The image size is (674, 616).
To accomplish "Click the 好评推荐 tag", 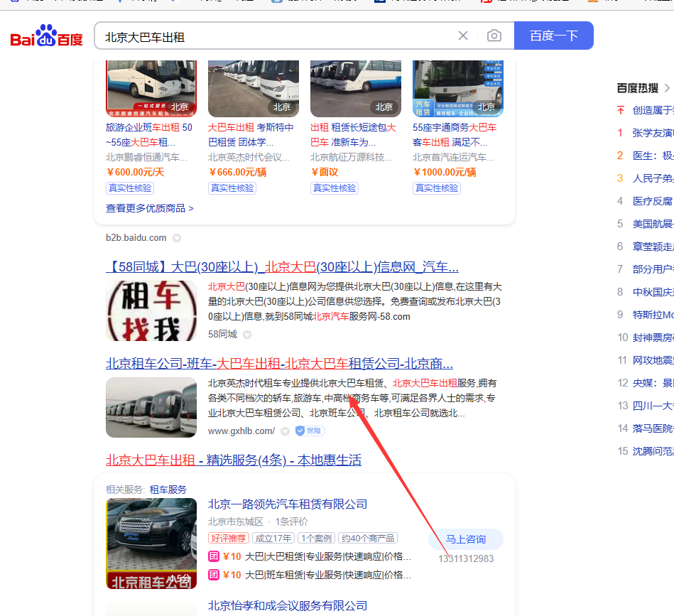I will coord(229,538).
